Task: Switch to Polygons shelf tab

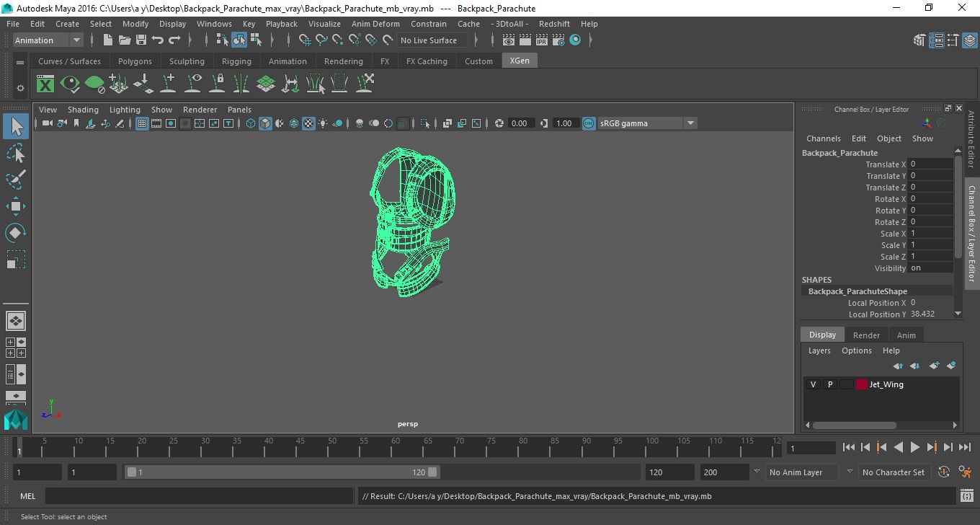Action: pyautogui.click(x=135, y=61)
